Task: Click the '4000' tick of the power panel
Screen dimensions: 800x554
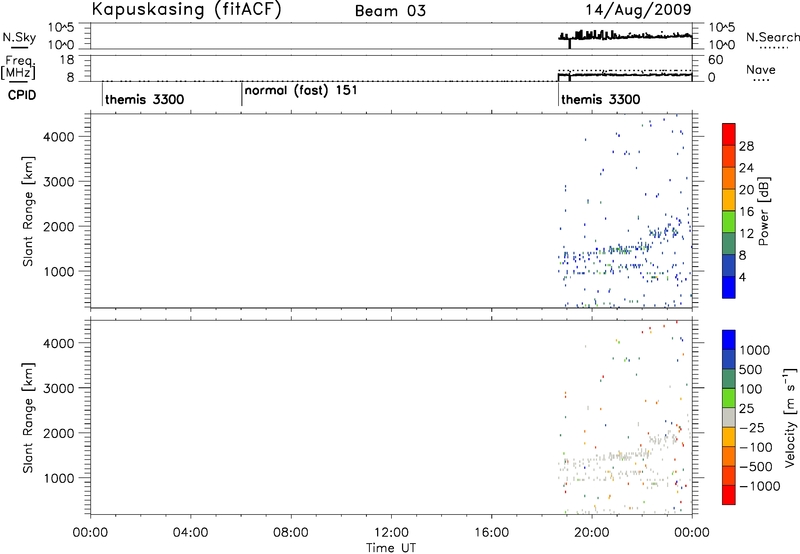Action: 59,137
